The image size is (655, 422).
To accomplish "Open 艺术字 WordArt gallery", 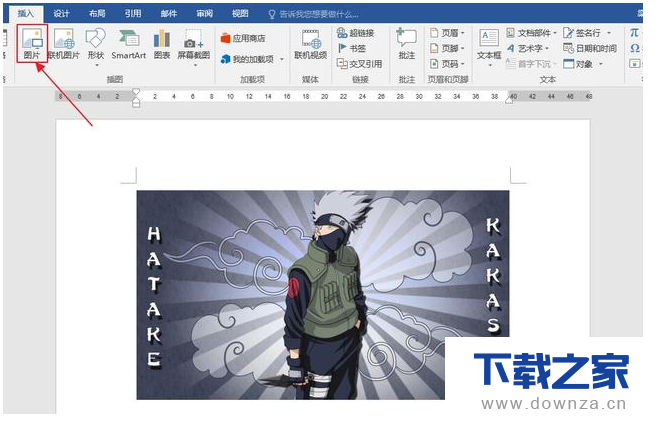I will (x=528, y=48).
